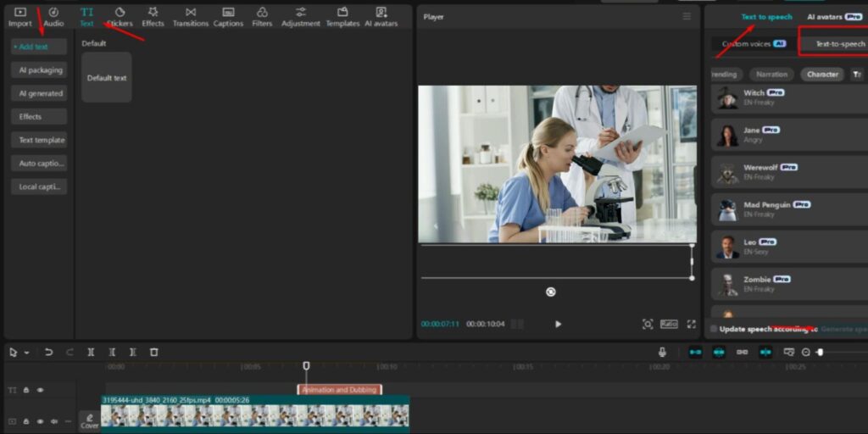
Task: Open the Player panel menu
Action: pos(687,17)
